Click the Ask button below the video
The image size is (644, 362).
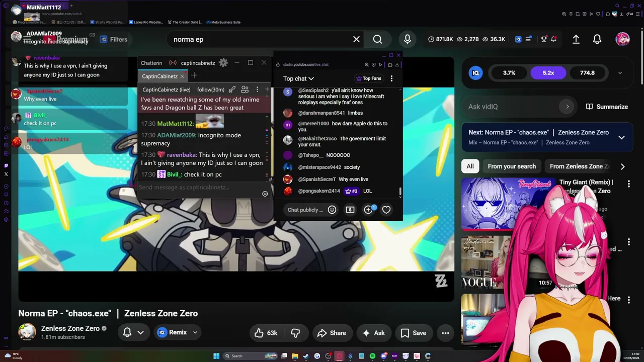click(373, 333)
